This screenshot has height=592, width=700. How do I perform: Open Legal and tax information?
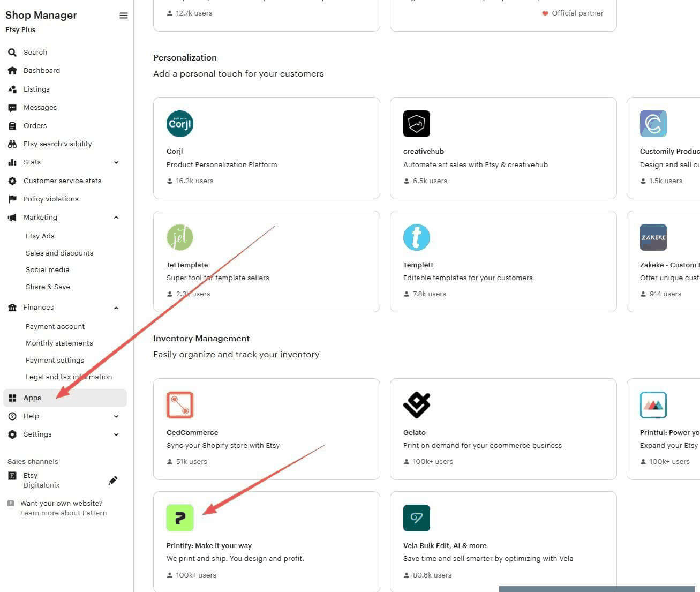point(69,377)
